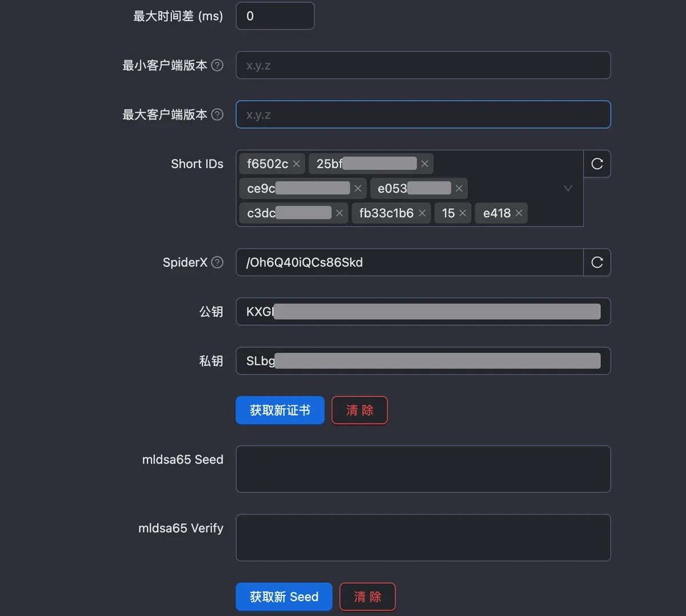The image size is (686, 616).
Task: Remove the e418 short ID tag
Action: [x=519, y=213]
